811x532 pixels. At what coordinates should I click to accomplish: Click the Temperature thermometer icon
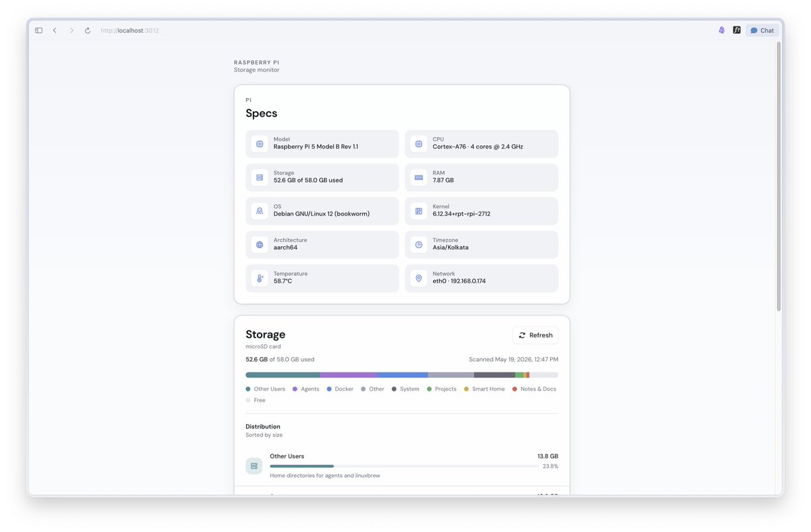[x=260, y=278]
